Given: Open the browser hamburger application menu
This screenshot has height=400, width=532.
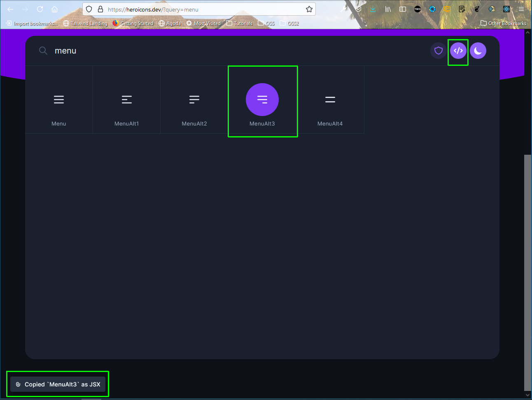Looking at the screenshot, I should tap(521, 9).
